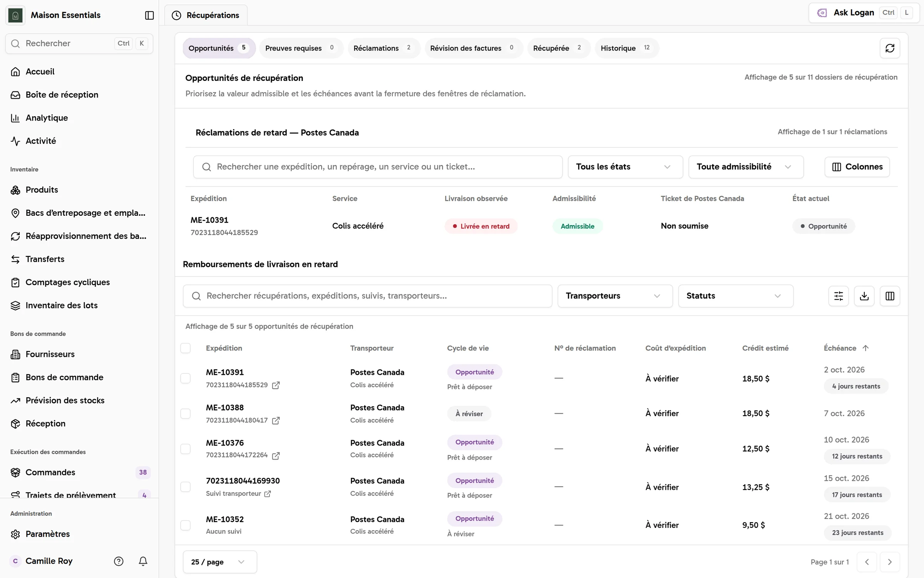This screenshot has width=924, height=578.
Task: Open the Tous les états dropdown
Action: click(625, 167)
